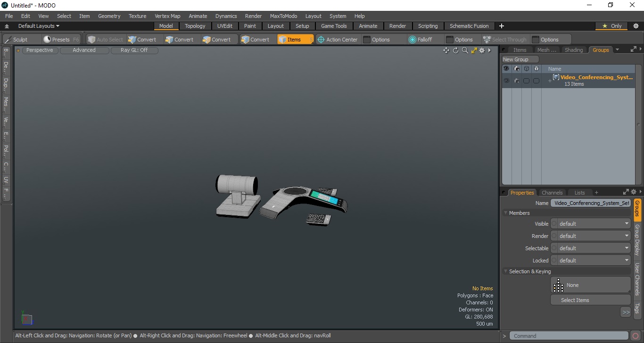This screenshot has width=644, height=343.
Task: Click the viewport right-arrow menu icon
Action: click(x=489, y=50)
